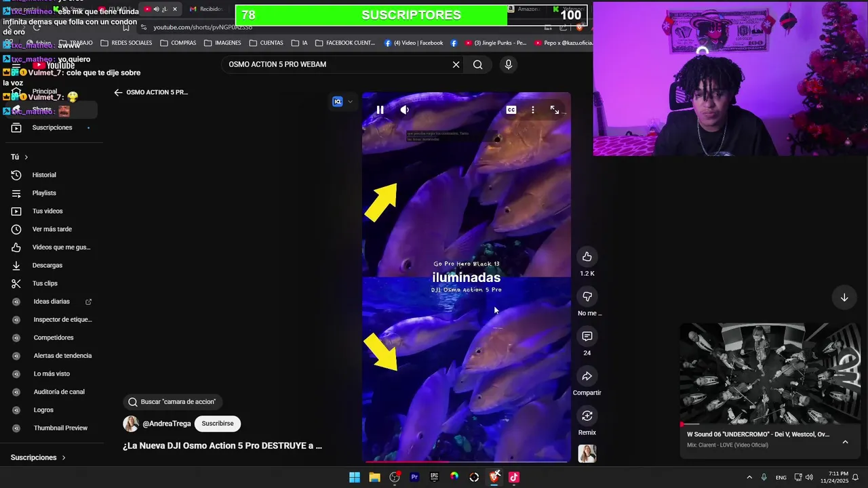This screenshot has width=868, height=488.
Task: Click the vidIQ blue icon above the Short
Action: click(338, 102)
